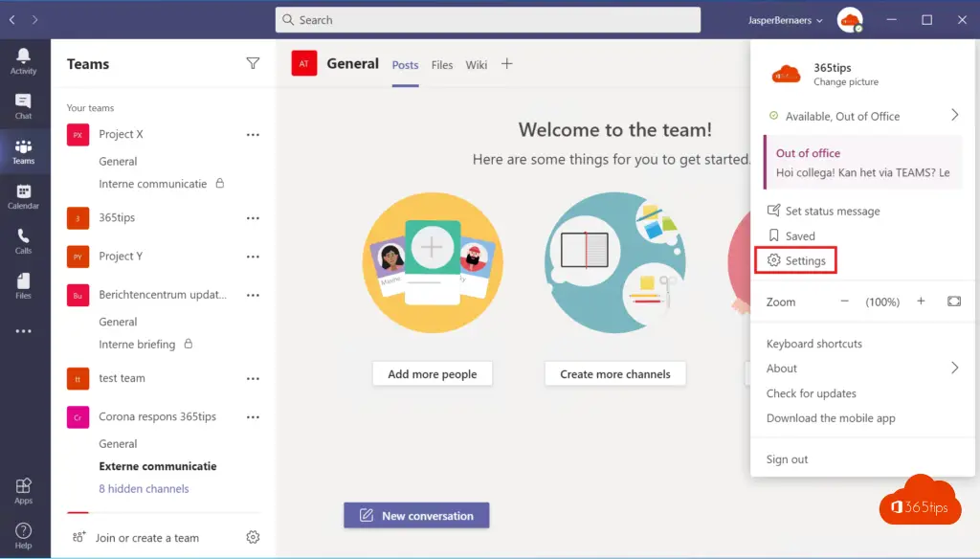Switch to the Wiki tab
Viewport: 980px width, 559px height.
[477, 65]
